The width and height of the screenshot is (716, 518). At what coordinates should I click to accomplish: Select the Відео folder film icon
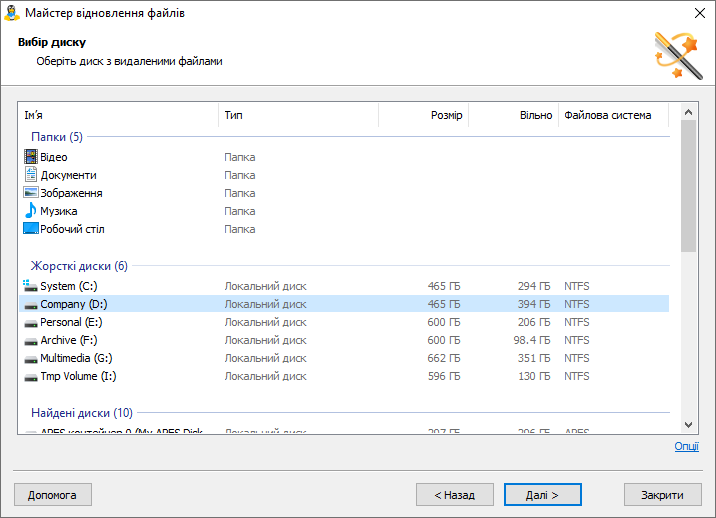click(x=31, y=157)
